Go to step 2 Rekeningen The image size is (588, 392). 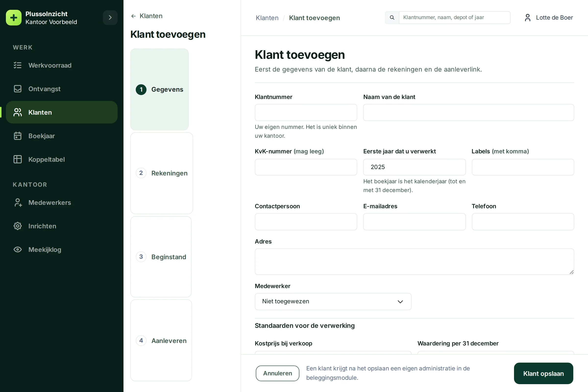coord(161,173)
